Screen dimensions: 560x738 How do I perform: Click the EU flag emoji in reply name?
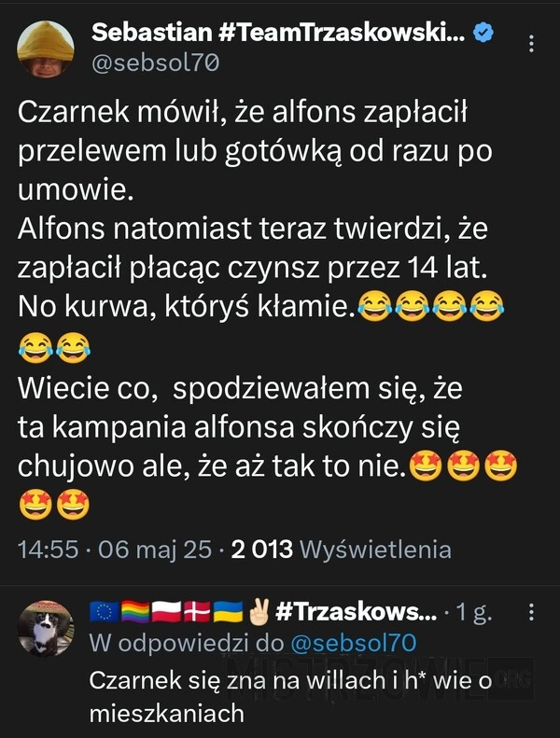tap(105, 612)
